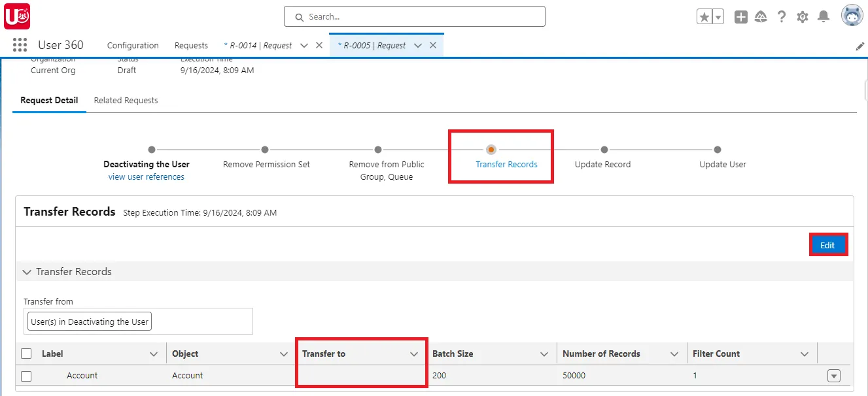Check the select-all header checkbox
This screenshot has width=868, height=396.
pos(26,354)
